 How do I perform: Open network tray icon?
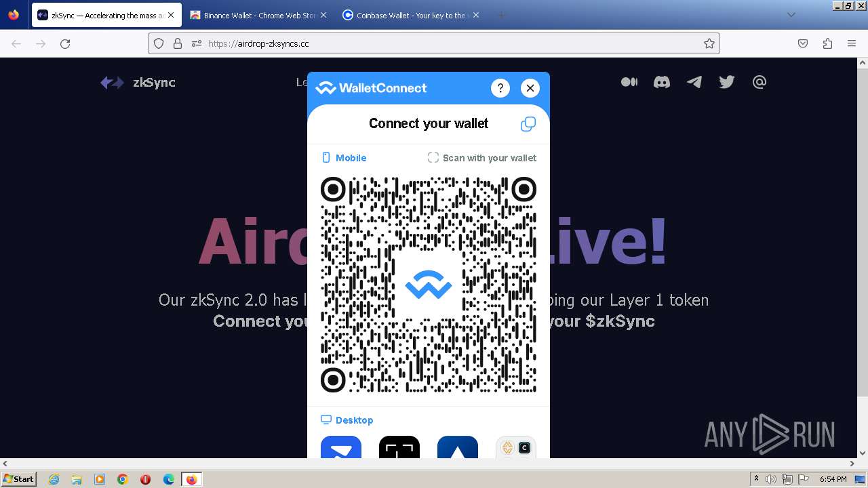787,479
